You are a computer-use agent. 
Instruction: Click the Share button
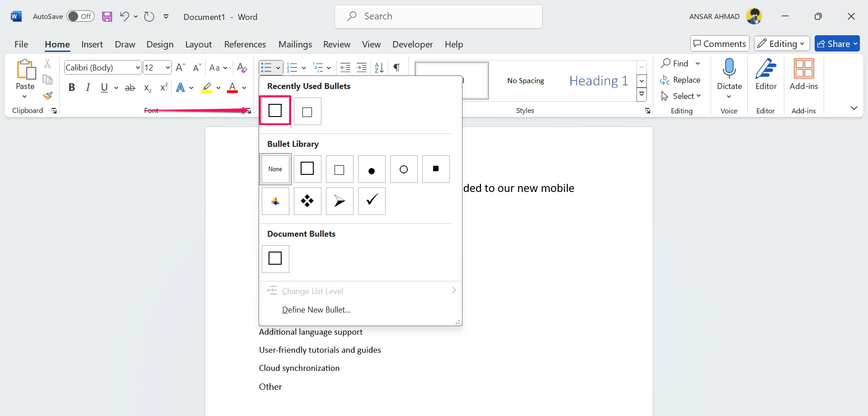point(837,44)
